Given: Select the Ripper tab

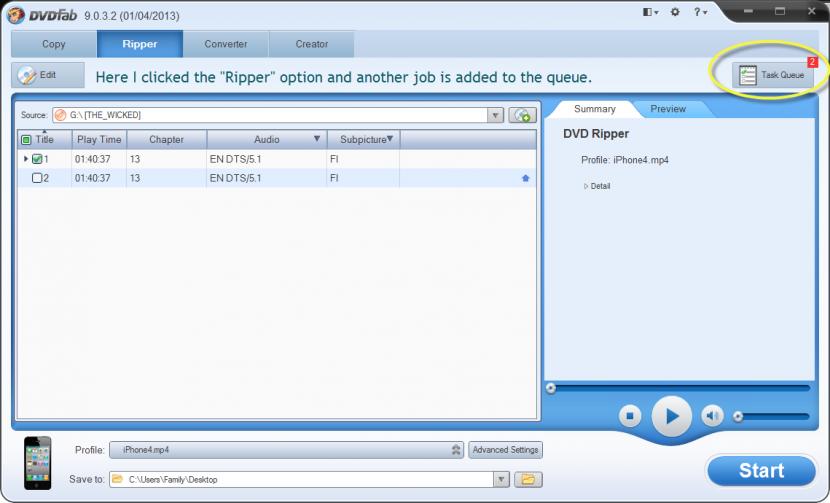Looking at the screenshot, I should [140, 44].
